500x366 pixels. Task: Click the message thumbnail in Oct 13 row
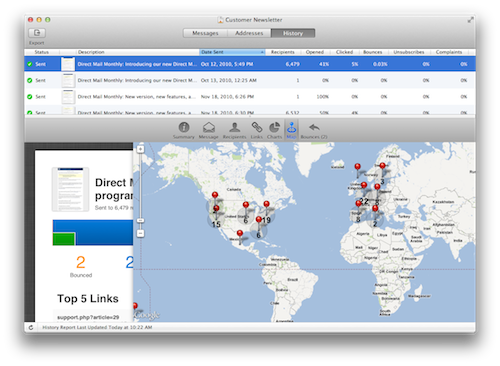pos(68,80)
